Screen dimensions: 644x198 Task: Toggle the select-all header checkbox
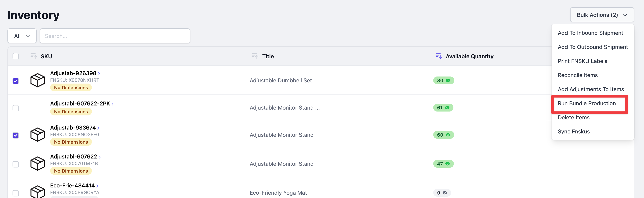pos(16,56)
